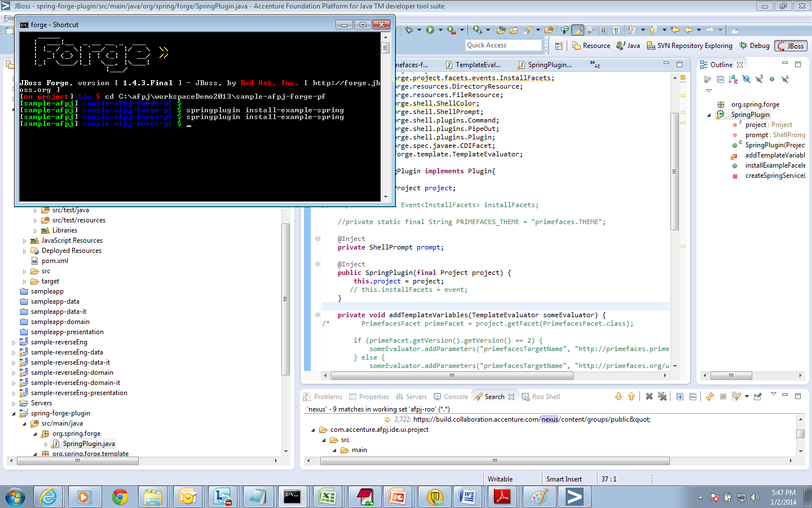Click the Quick Access search field
The width and height of the screenshot is (812, 508).
(x=504, y=45)
